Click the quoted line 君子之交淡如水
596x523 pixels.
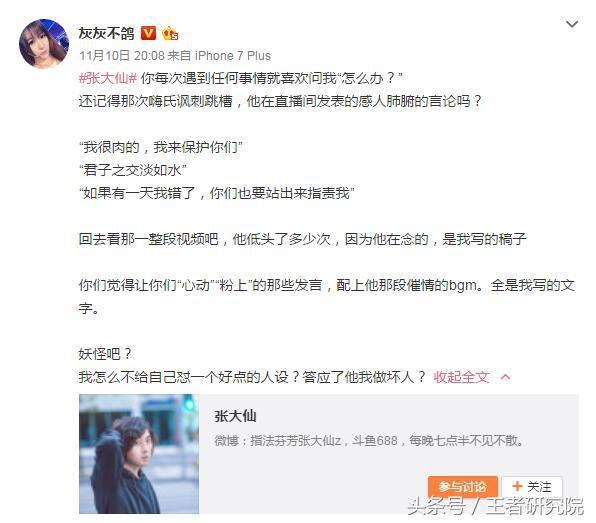click(x=133, y=170)
